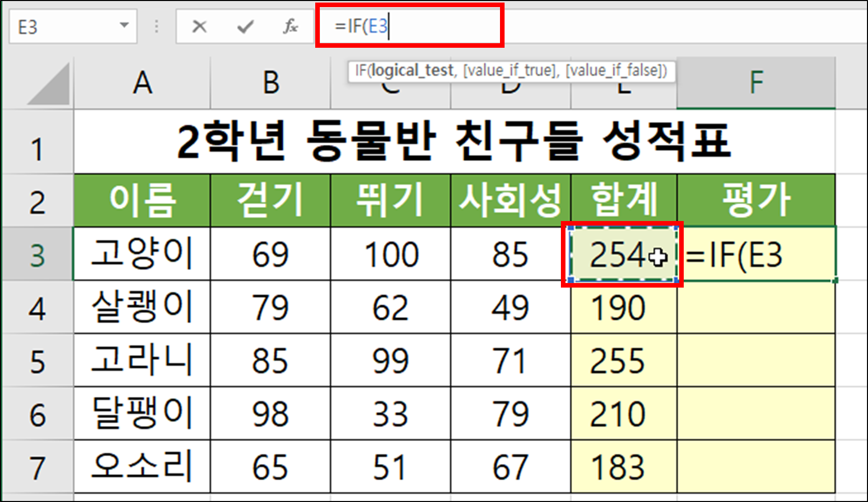The height and width of the screenshot is (502, 868).
Task: Click the Enter checkmark icon to confirm formula
Action: pos(245,27)
